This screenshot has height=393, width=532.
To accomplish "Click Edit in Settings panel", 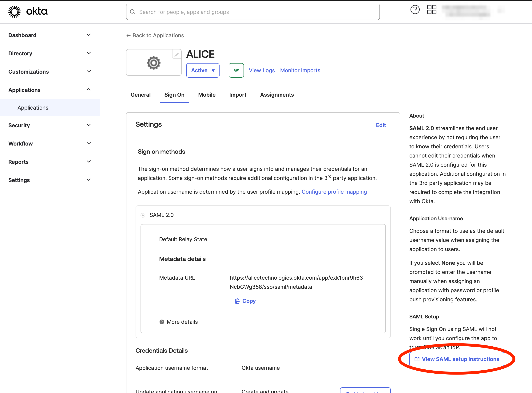I will pos(381,125).
